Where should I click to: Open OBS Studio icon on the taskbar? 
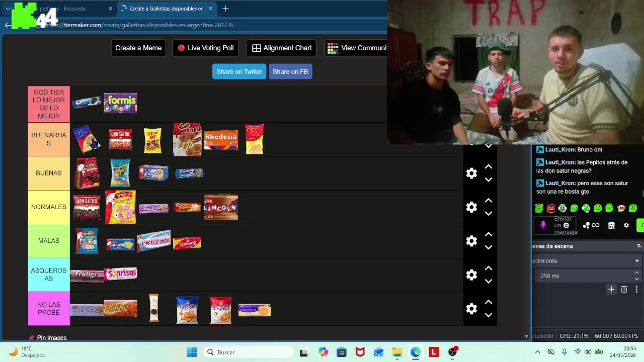453,352
